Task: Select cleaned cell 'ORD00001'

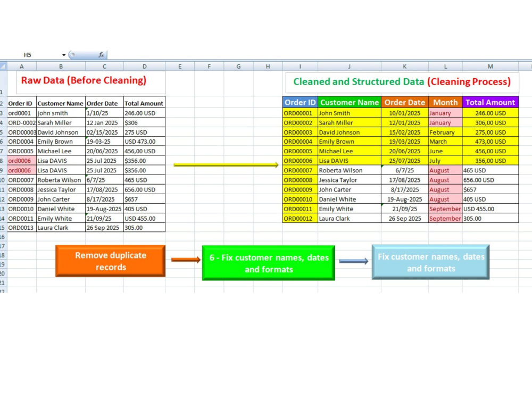Action: 300,113
